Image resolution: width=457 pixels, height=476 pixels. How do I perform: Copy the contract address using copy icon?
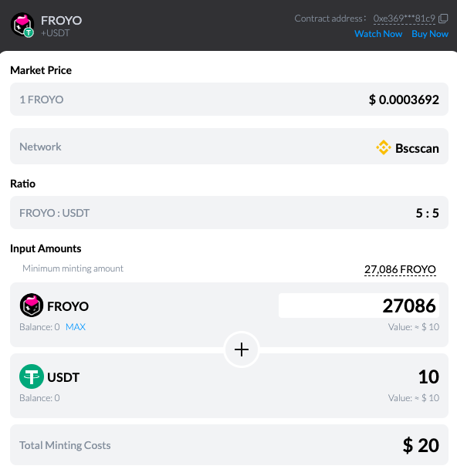point(443,19)
